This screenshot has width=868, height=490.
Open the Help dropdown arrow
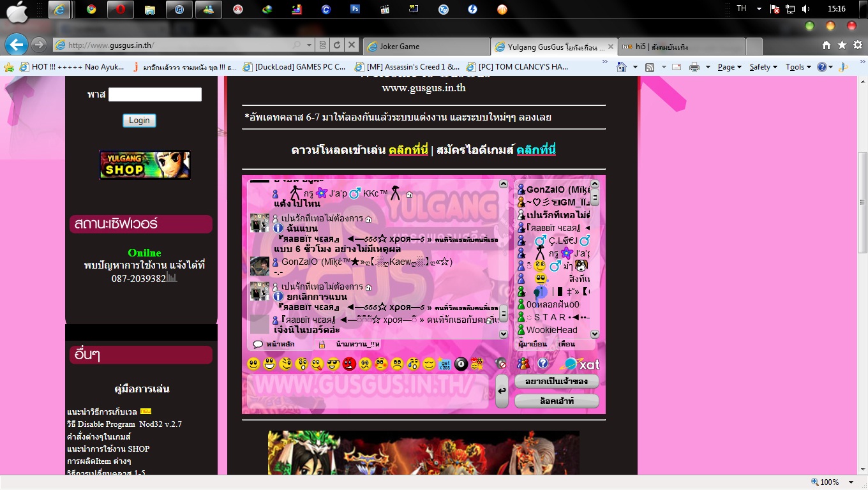click(832, 67)
